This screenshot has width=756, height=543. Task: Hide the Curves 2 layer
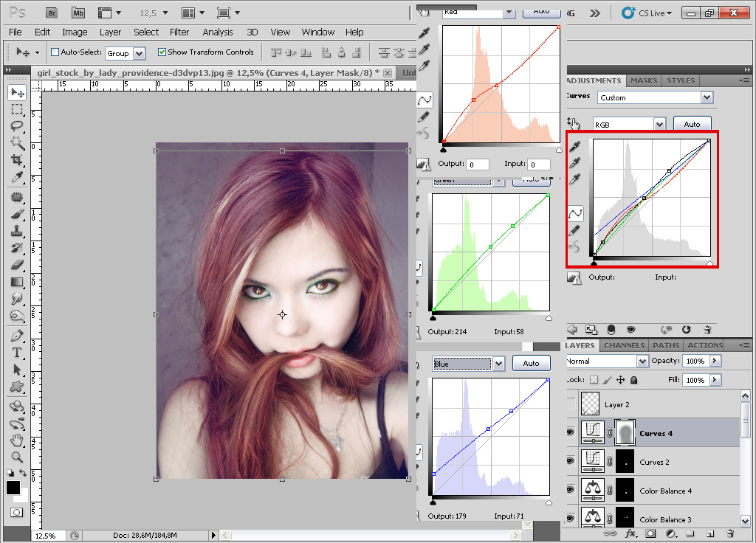[x=571, y=461]
